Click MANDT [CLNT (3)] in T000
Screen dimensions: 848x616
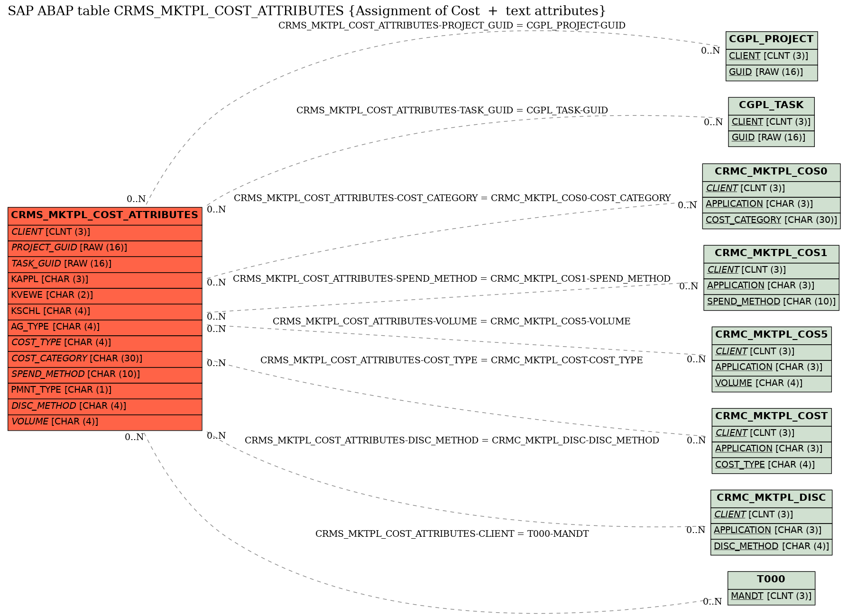click(x=772, y=597)
